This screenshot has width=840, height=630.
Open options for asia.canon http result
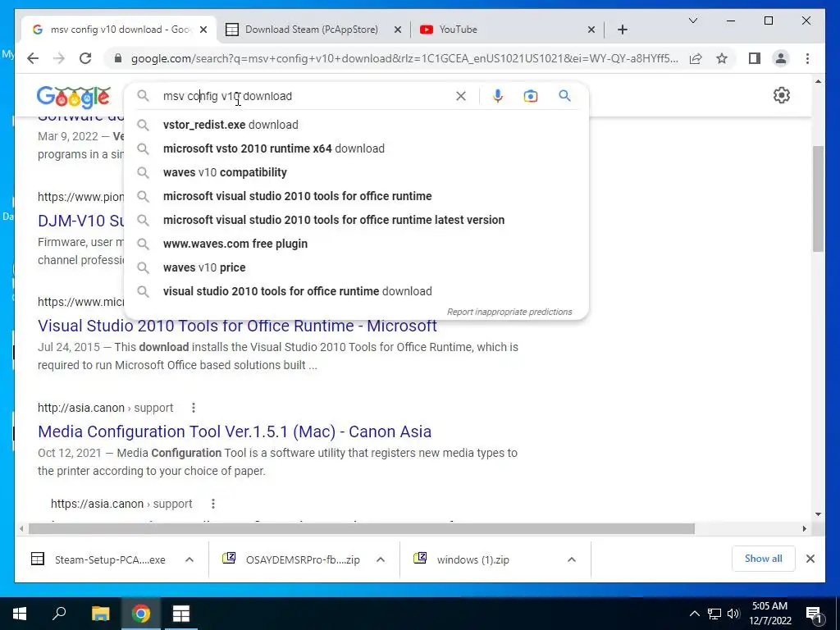pyautogui.click(x=194, y=408)
